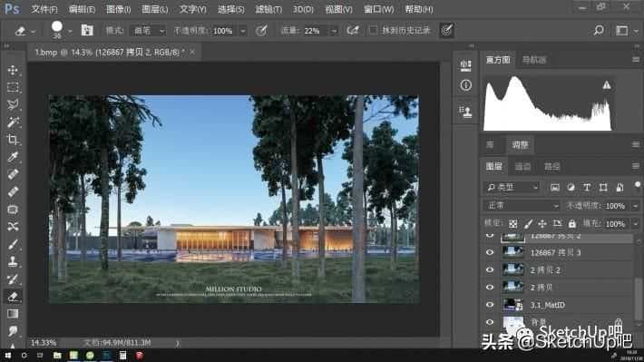The width and height of the screenshot is (644, 362).
Task: Open the layer filter type dropdown
Action: pos(512,188)
